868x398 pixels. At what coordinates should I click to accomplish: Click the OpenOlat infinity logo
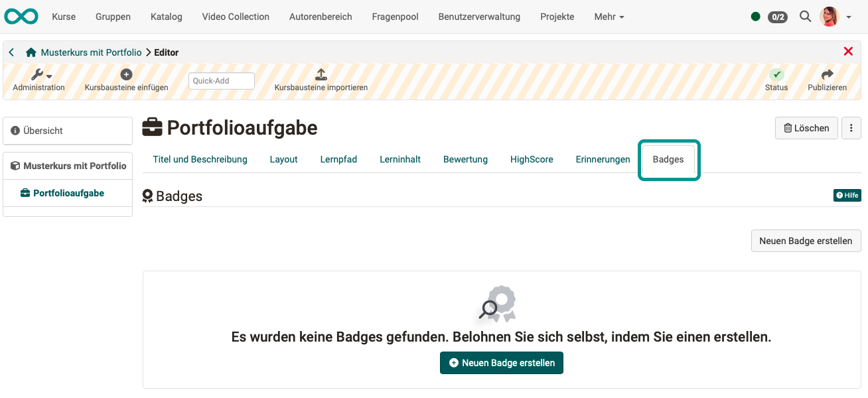click(21, 16)
